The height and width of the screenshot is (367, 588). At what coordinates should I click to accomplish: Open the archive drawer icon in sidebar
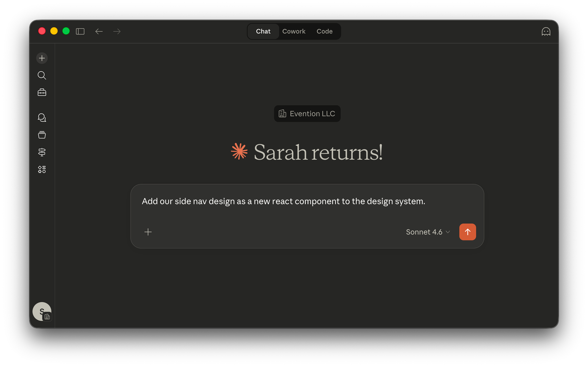click(x=42, y=135)
